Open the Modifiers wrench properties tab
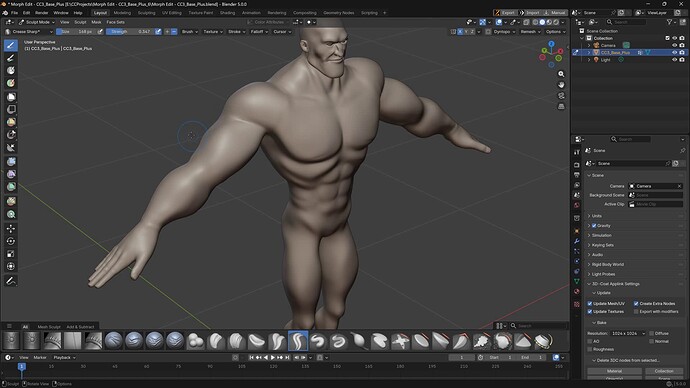Image resolution: width=690 pixels, height=388 pixels. (577, 241)
